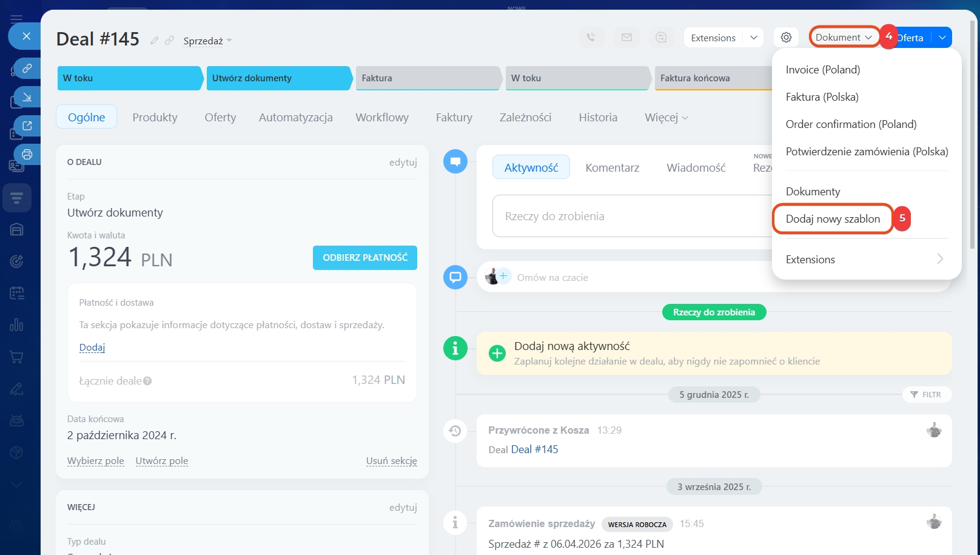Copy deal link using chain icon
The height and width of the screenshot is (555, 980).
(x=170, y=41)
